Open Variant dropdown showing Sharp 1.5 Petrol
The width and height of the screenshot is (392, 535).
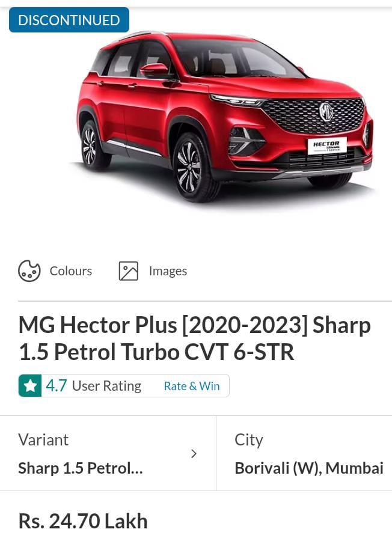click(108, 453)
